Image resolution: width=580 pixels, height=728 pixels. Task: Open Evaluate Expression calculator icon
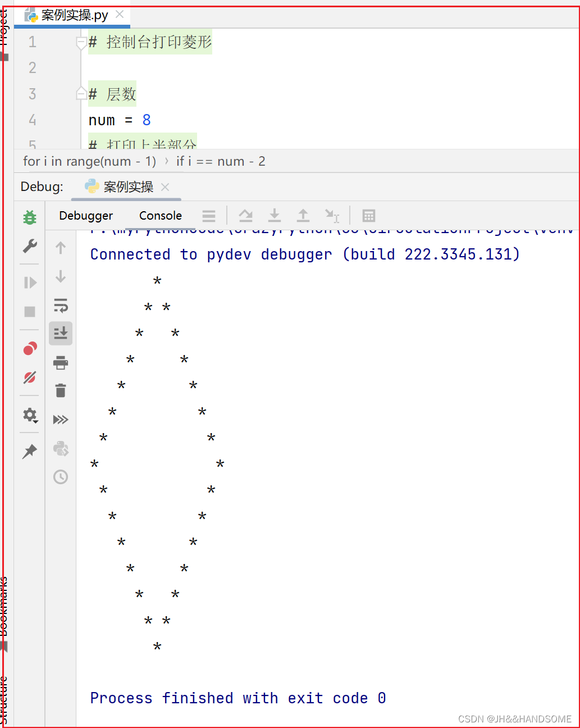pyautogui.click(x=369, y=216)
